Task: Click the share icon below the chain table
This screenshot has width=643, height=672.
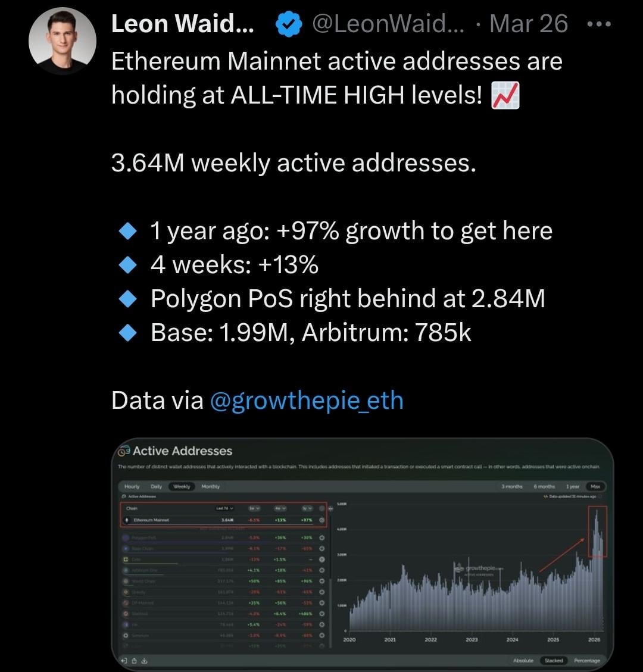Action: [x=135, y=661]
